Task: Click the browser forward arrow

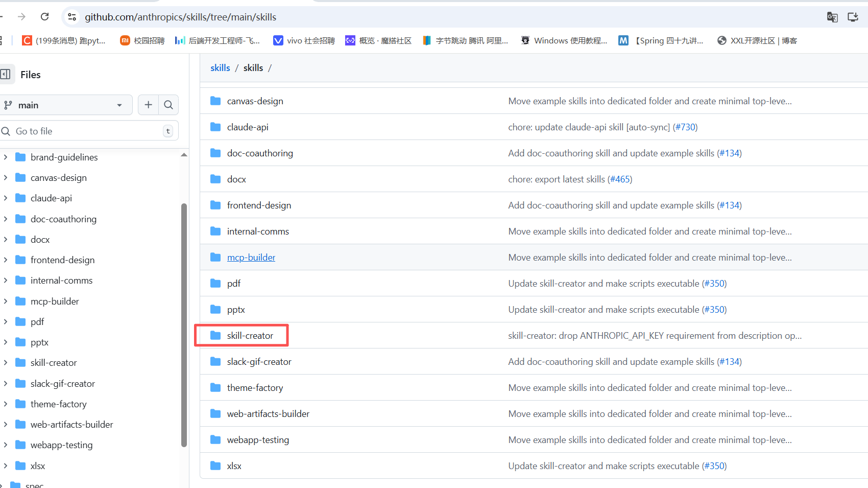Action: (x=21, y=17)
